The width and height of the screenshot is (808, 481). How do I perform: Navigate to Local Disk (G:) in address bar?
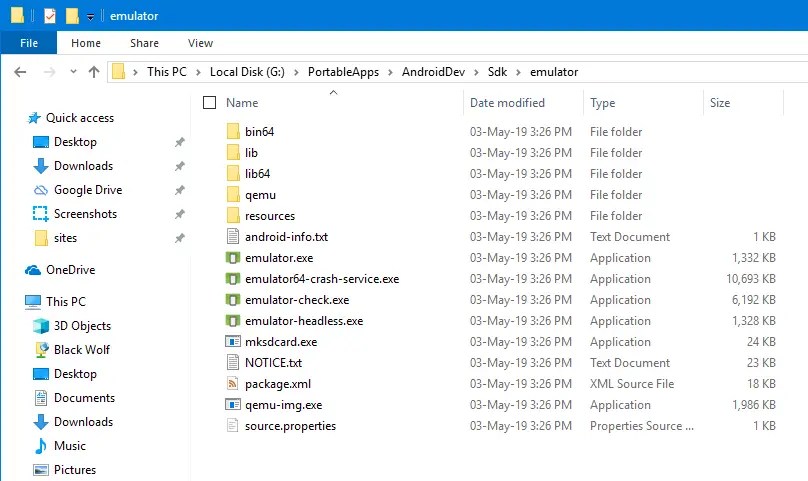(x=247, y=72)
